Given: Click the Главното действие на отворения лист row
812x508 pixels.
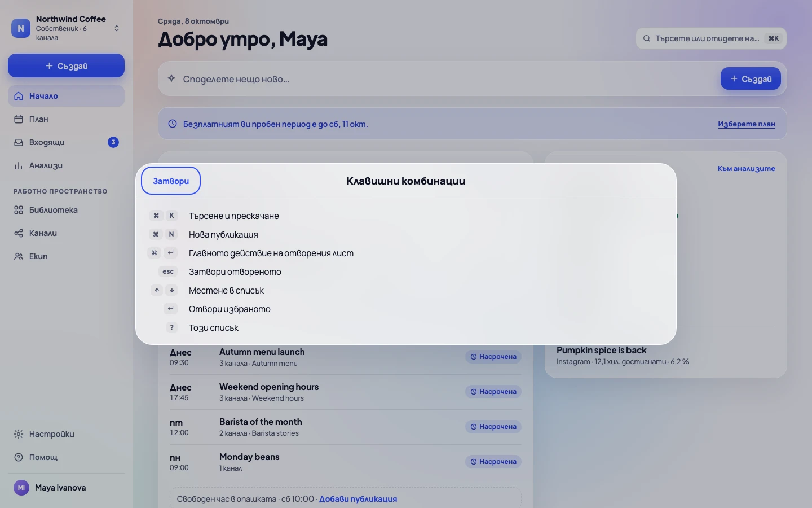Looking at the screenshot, I should tap(406, 253).
